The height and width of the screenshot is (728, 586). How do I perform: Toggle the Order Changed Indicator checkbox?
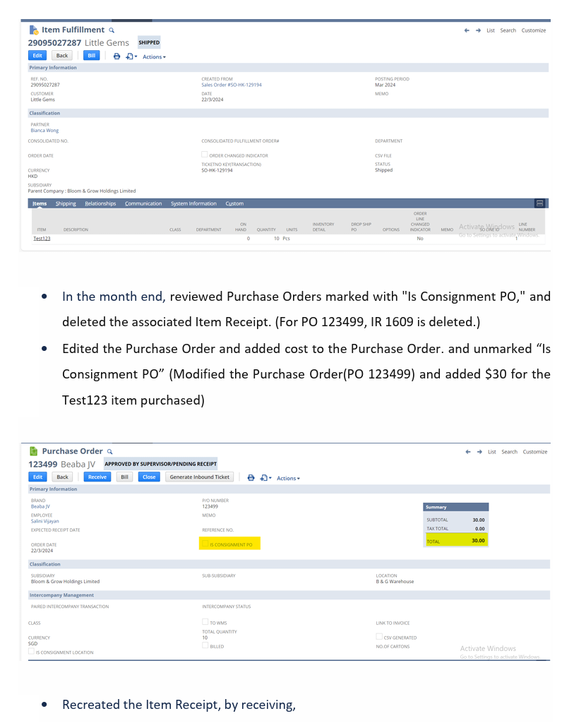coord(204,155)
